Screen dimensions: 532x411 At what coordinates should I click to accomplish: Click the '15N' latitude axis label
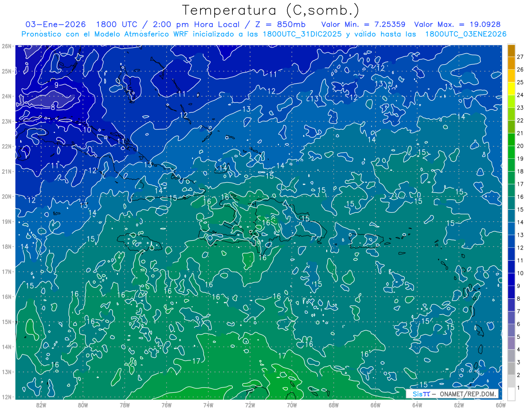pos(6,321)
